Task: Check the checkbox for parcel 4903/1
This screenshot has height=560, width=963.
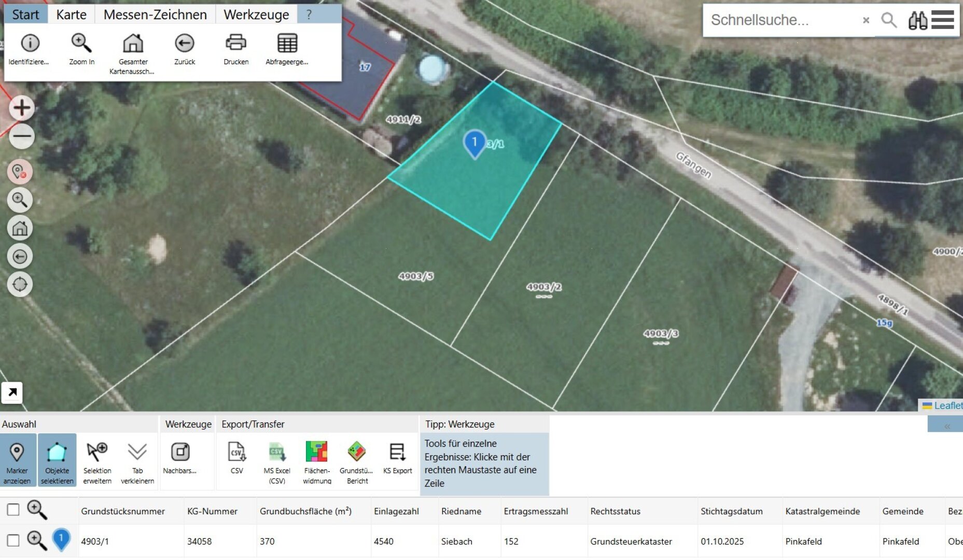Action: click(13, 541)
